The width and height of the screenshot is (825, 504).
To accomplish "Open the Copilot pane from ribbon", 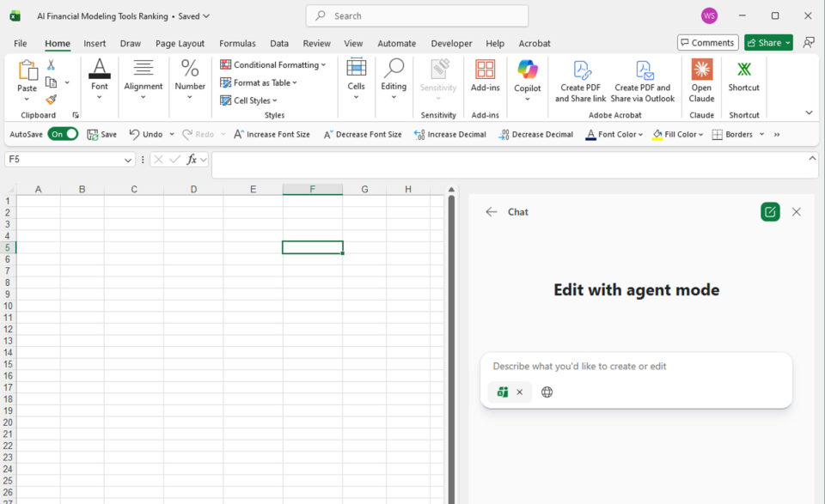I will (527, 77).
